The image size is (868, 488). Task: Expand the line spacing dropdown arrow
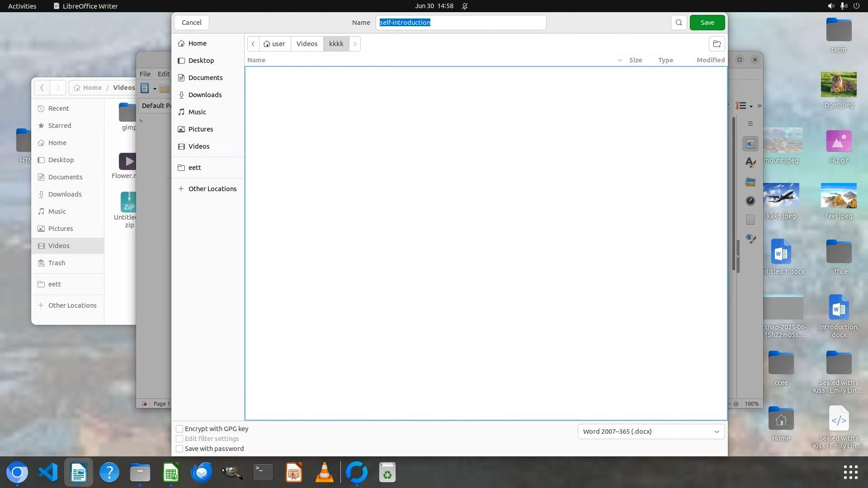pyautogui.click(x=751, y=106)
